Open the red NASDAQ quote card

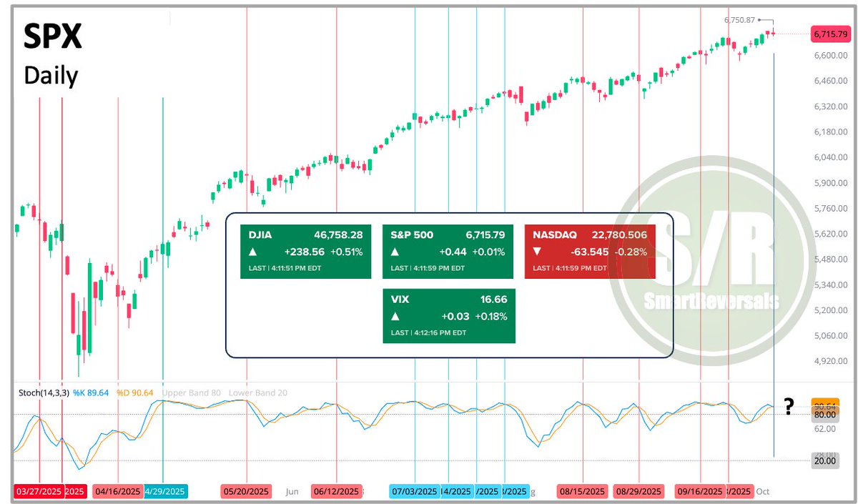[590, 251]
